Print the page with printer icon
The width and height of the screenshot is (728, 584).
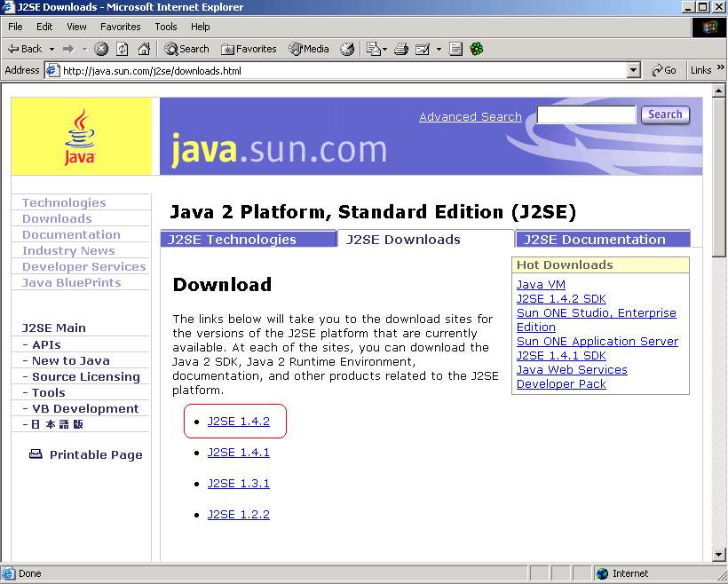400,49
